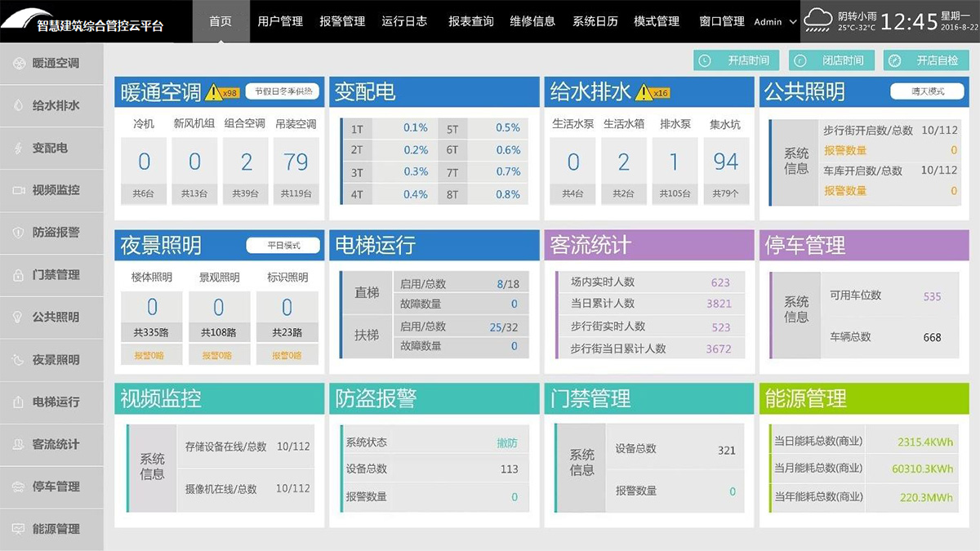Change the 晴天模式 selector in 公共照明 panel
This screenshot has height=551, width=980.
tap(928, 91)
